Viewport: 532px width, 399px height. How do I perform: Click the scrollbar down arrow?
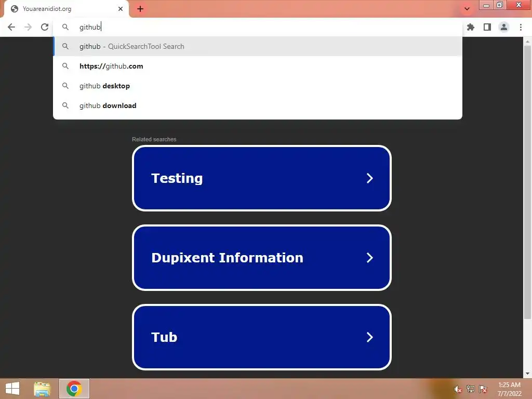click(x=527, y=374)
